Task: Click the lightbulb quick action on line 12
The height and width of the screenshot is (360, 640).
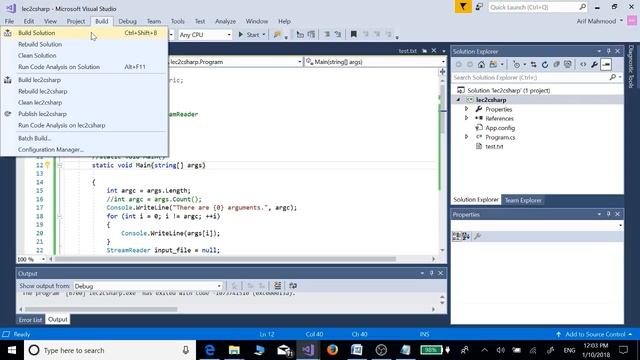Action: 47,165
